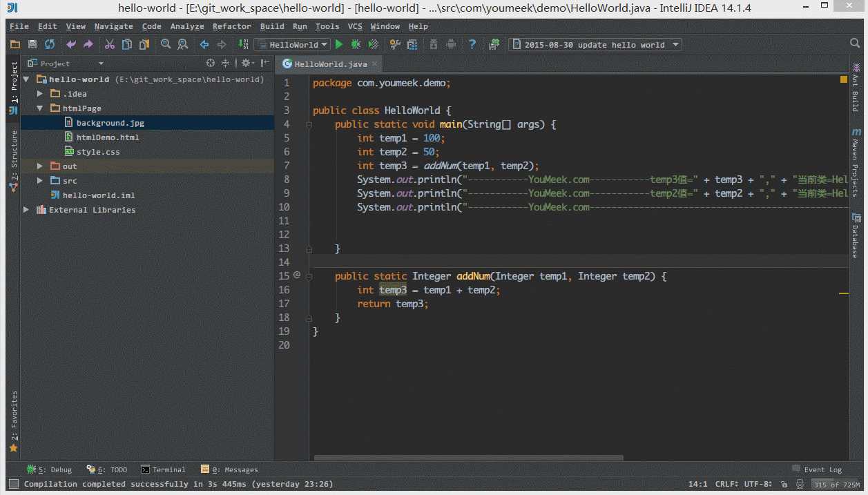Screen dimensions: 868x495
Task: Click scroll-from-source target icon in Project panel
Action: [211, 64]
